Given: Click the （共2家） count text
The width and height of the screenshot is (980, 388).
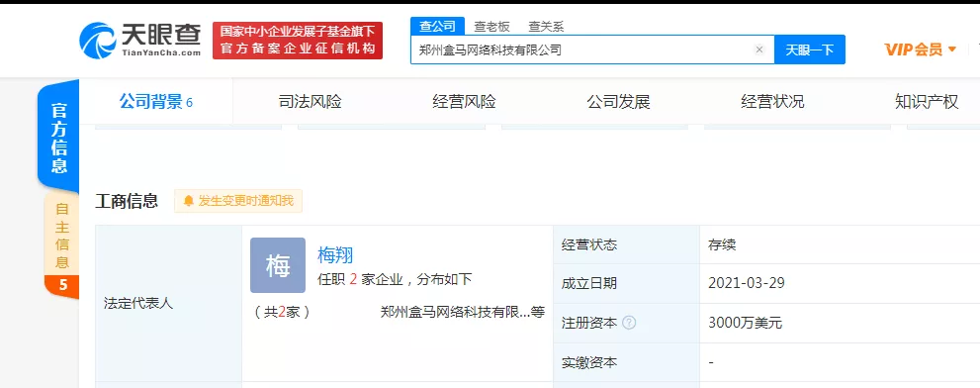Looking at the screenshot, I should (282, 312).
